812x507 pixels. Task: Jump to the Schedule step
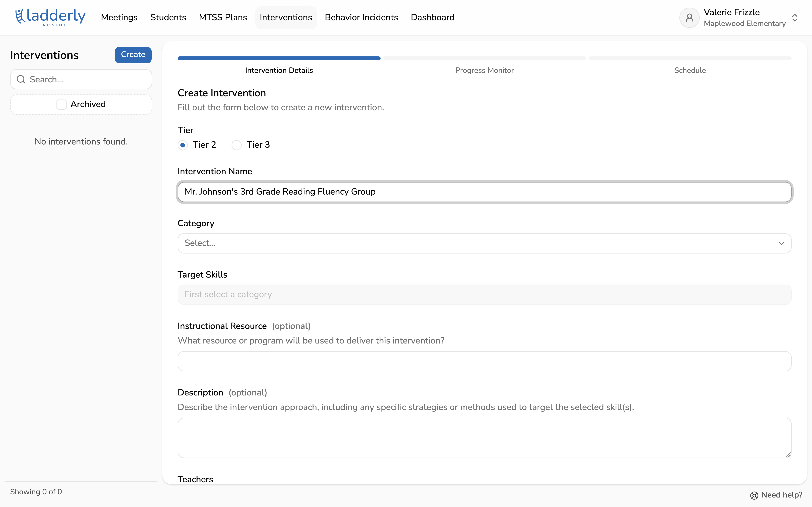tap(690, 70)
